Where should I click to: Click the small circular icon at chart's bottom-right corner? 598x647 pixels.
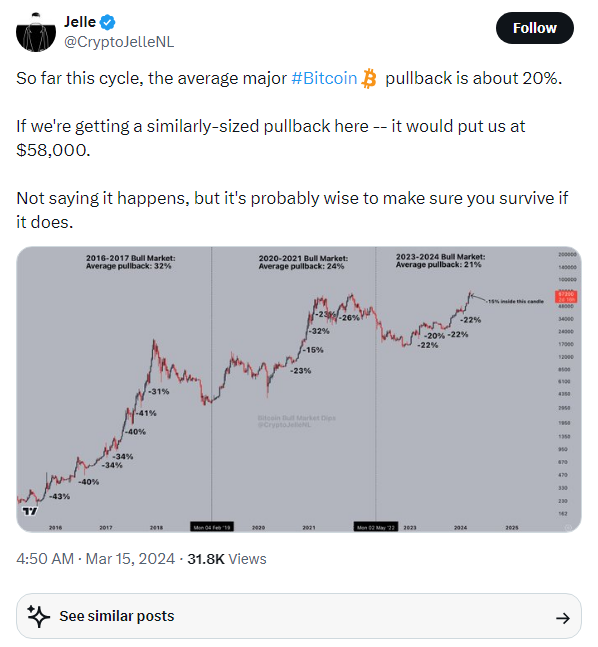point(568,527)
